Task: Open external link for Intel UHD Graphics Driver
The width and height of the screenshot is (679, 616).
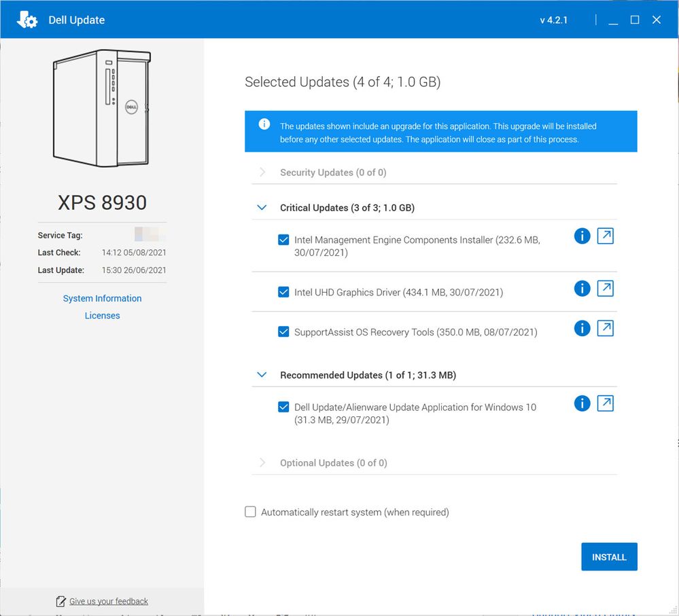Action: click(x=606, y=289)
